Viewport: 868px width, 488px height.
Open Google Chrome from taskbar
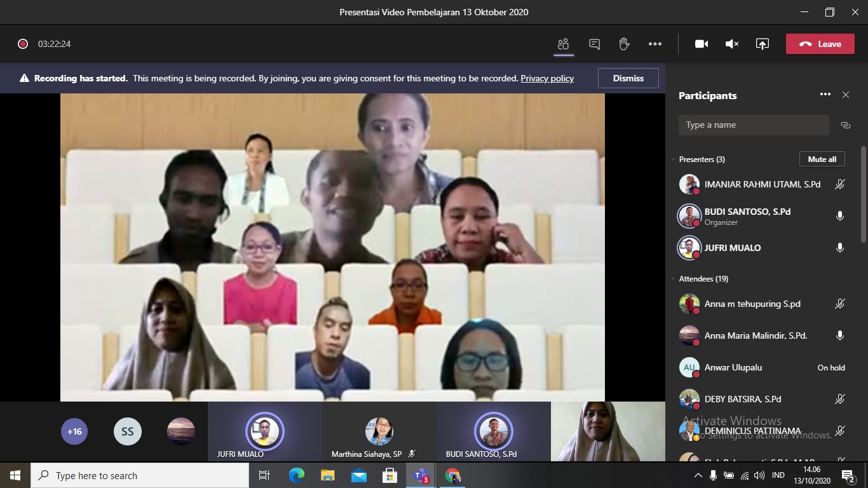pos(452,475)
